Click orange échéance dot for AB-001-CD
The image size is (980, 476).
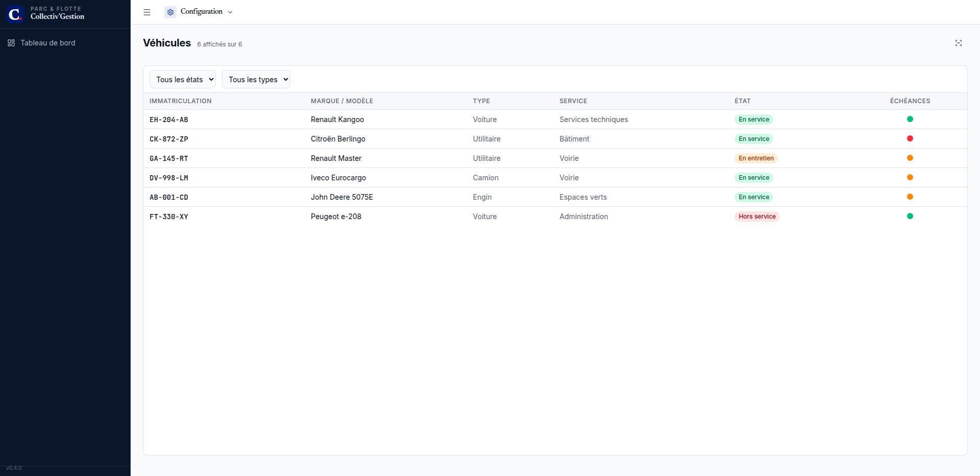910,197
